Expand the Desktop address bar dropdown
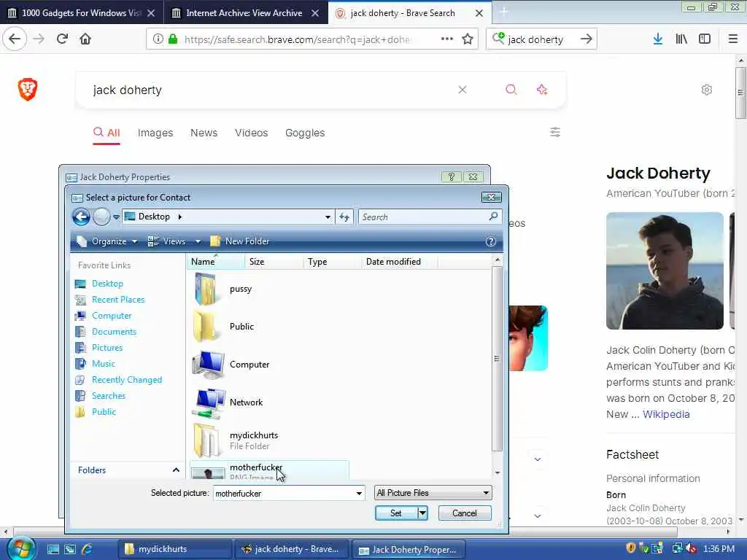 [x=328, y=217]
